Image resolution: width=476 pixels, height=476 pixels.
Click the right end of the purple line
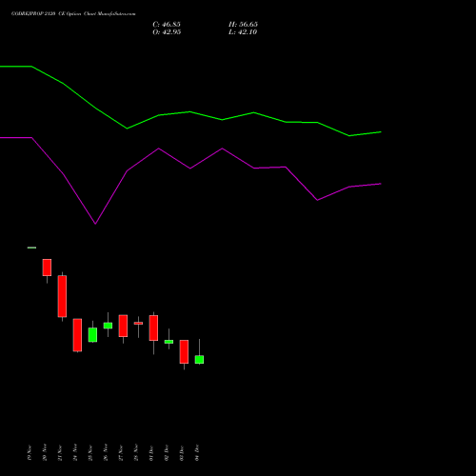coord(381,184)
